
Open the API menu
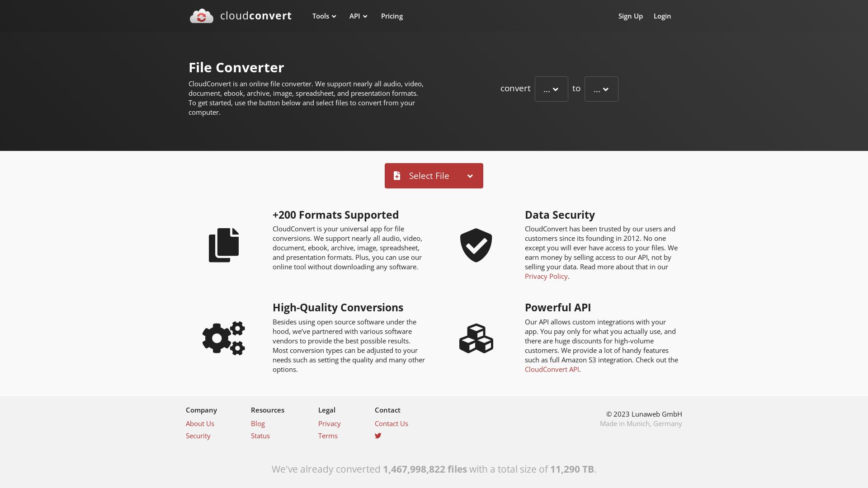[359, 15]
